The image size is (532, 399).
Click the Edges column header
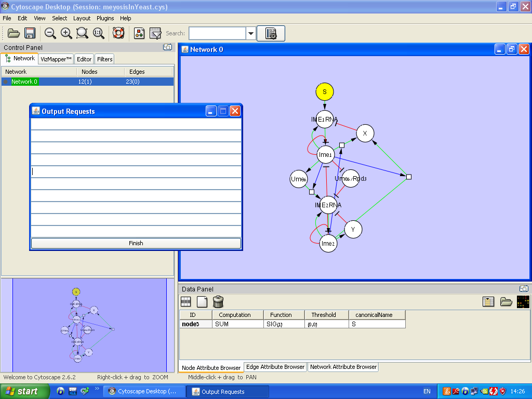coord(149,72)
